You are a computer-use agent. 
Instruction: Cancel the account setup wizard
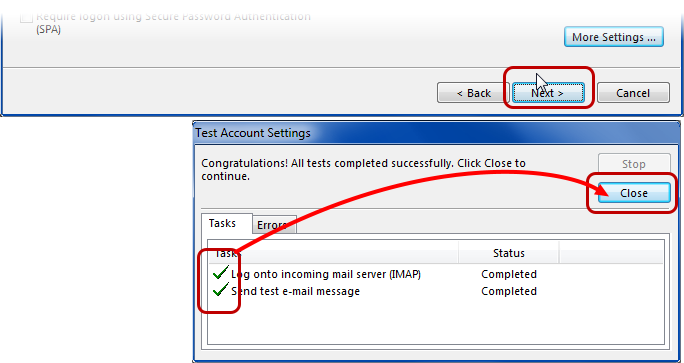click(x=633, y=93)
